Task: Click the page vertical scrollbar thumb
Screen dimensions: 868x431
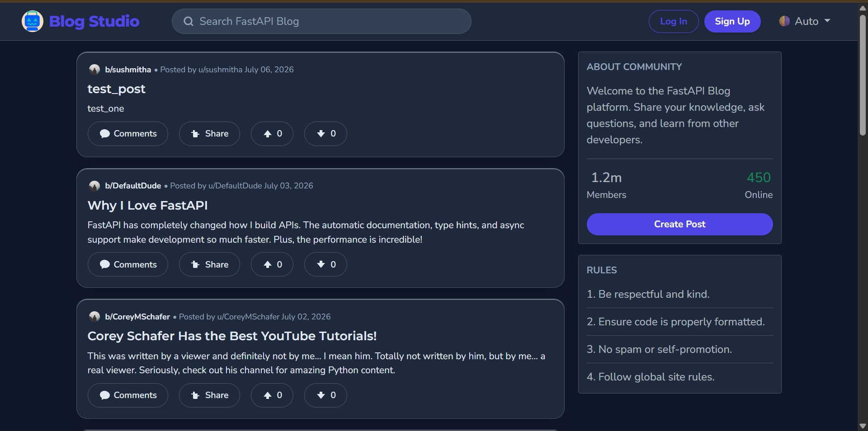Action: tap(863, 75)
